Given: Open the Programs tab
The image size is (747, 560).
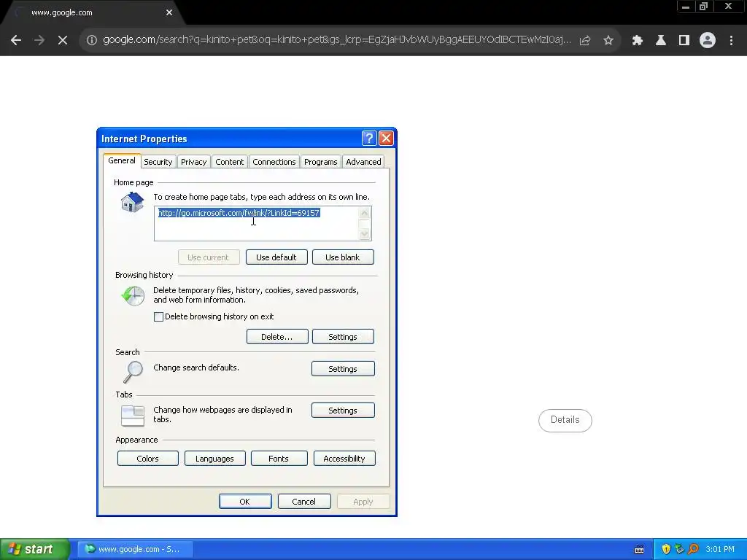Looking at the screenshot, I should 321,162.
